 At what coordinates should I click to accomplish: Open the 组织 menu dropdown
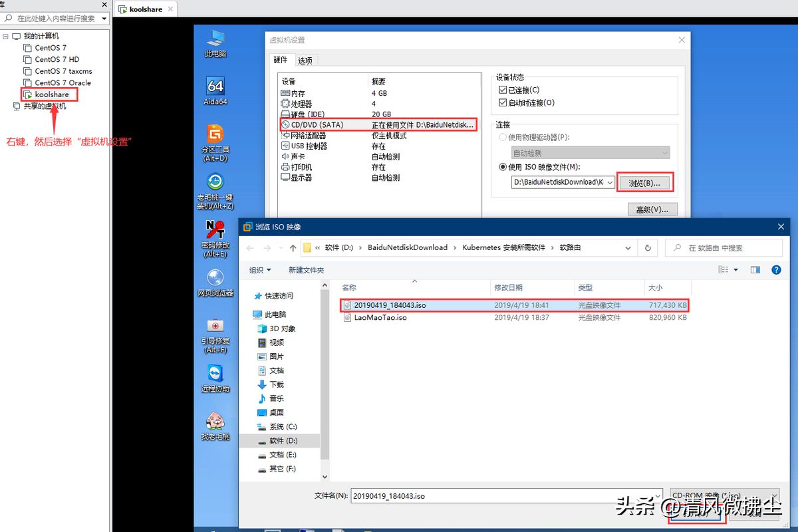260,270
